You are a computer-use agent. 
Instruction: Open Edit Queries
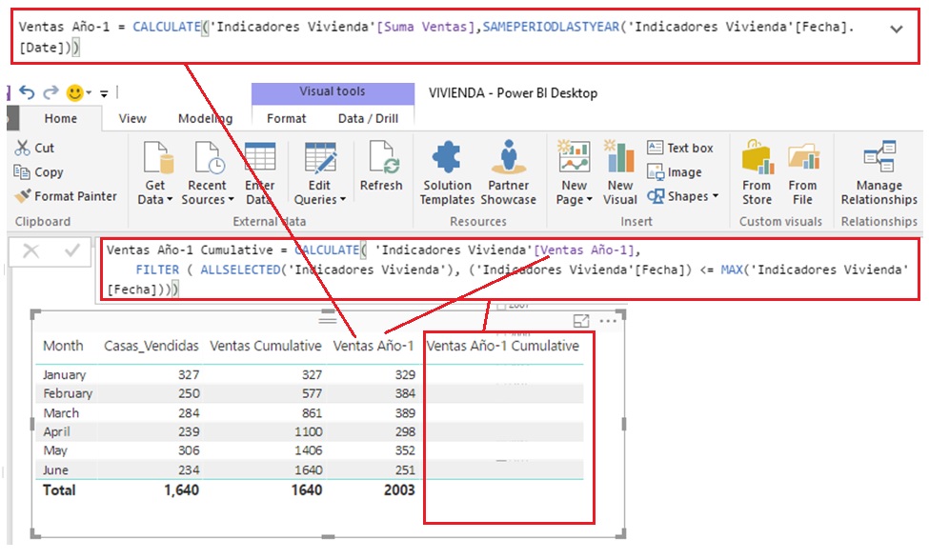[x=320, y=173]
